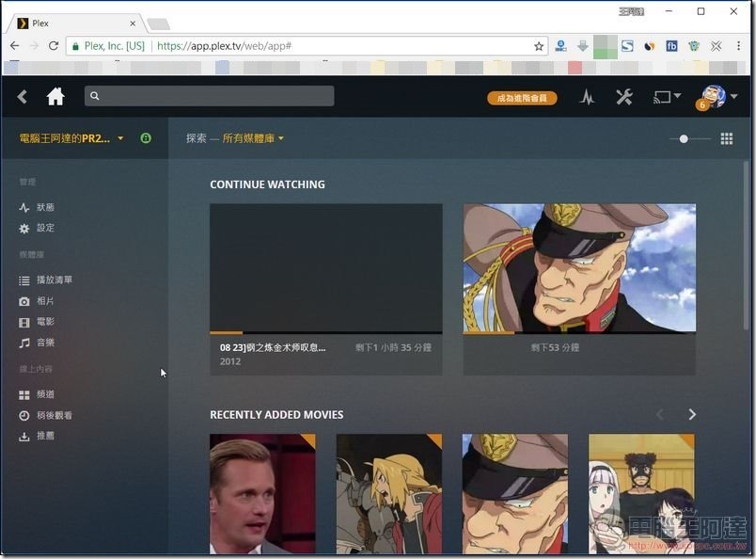Open a new Chrome tab

[158, 24]
